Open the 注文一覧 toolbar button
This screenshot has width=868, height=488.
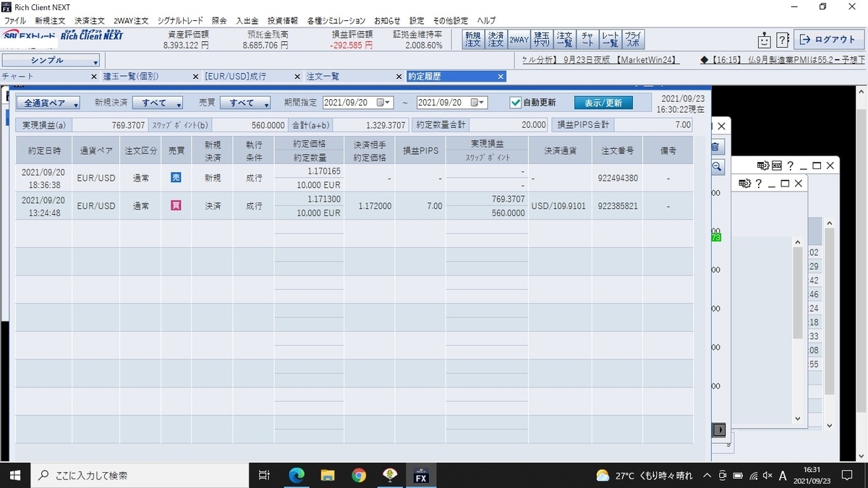564,39
